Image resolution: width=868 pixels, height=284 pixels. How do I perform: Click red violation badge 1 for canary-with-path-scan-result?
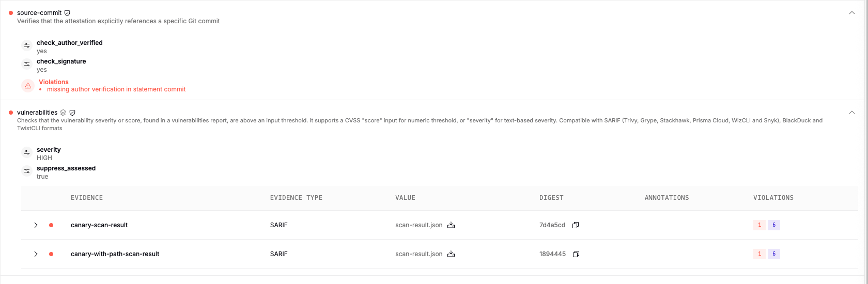(760, 254)
